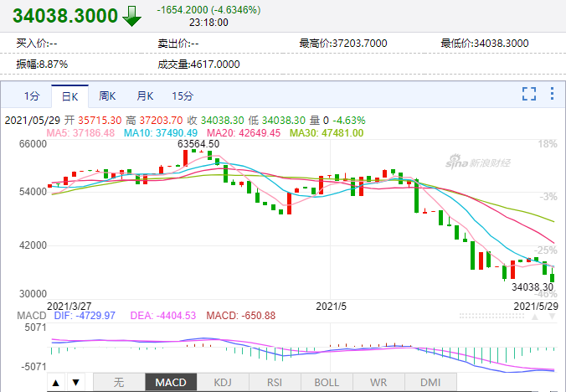Click the change value -1654.2000 (-4.6346%)
Screen dimensions: 566x392
pos(208,10)
